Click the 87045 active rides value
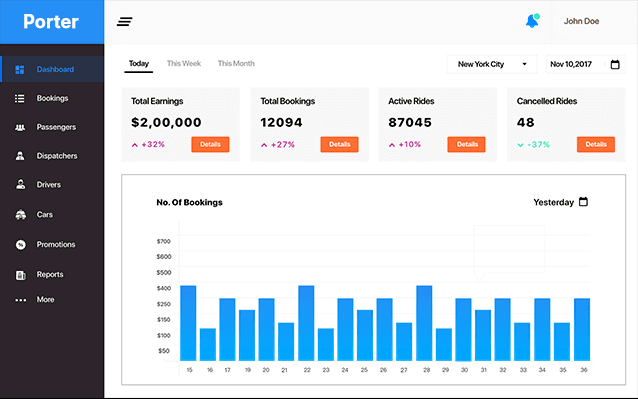This screenshot has height=399, width=638. (410, 122)
